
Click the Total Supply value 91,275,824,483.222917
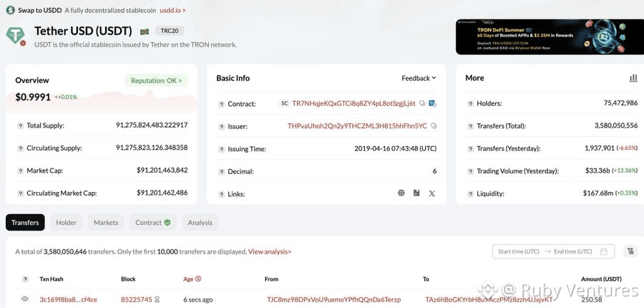pos(152,125)
